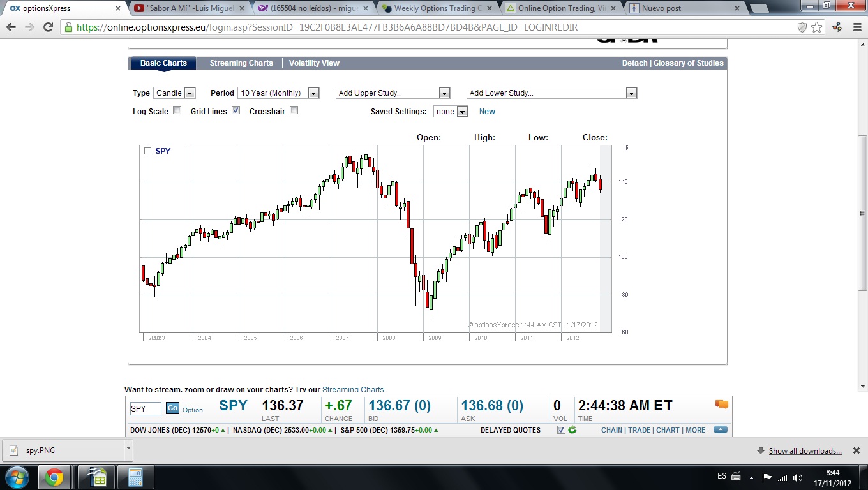868x490 pixels.
Task: Collapse the quote bar with the blue arrow button
Action: [x=721, y=430]
